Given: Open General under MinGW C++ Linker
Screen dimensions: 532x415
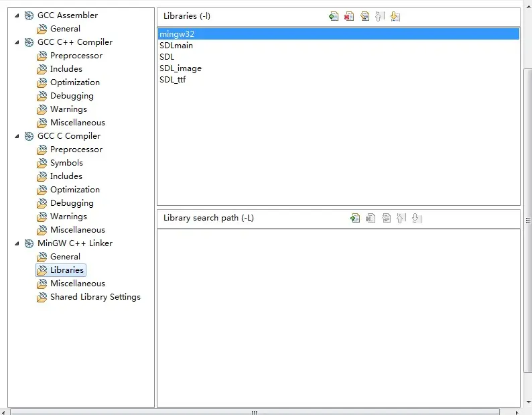Looking at the screenshot, I should 65,257.
